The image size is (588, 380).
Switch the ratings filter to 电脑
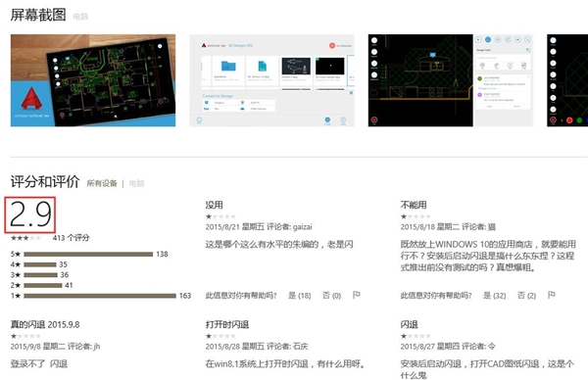136,183
